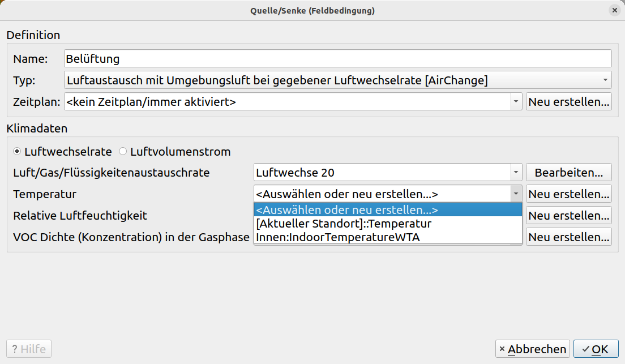Click Neu erstellen for Relative Luftfeuchtigkeit
The height and width of the screenshot is (364, 625).
[568, 216]
